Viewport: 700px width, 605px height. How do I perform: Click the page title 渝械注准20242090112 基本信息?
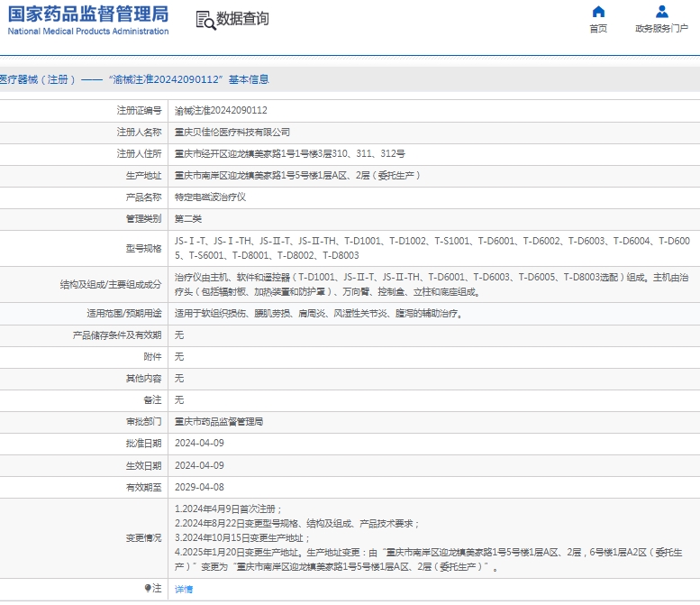(x=189, y=79)
